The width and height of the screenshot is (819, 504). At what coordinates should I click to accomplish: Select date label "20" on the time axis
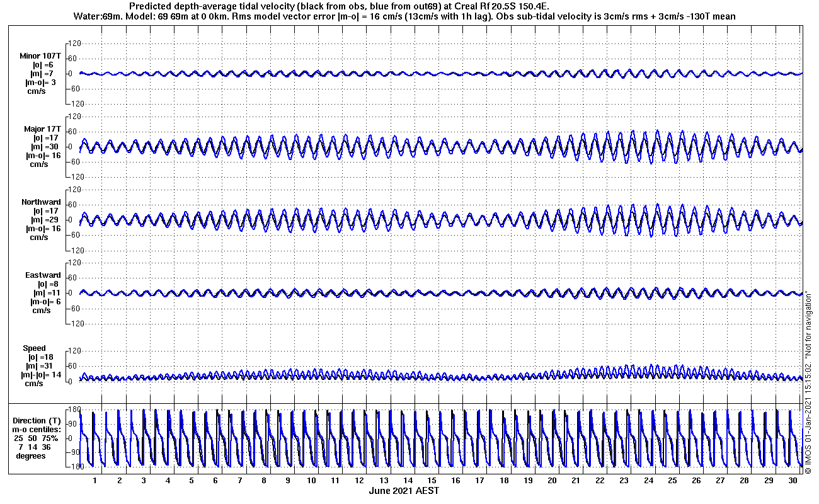553,480
